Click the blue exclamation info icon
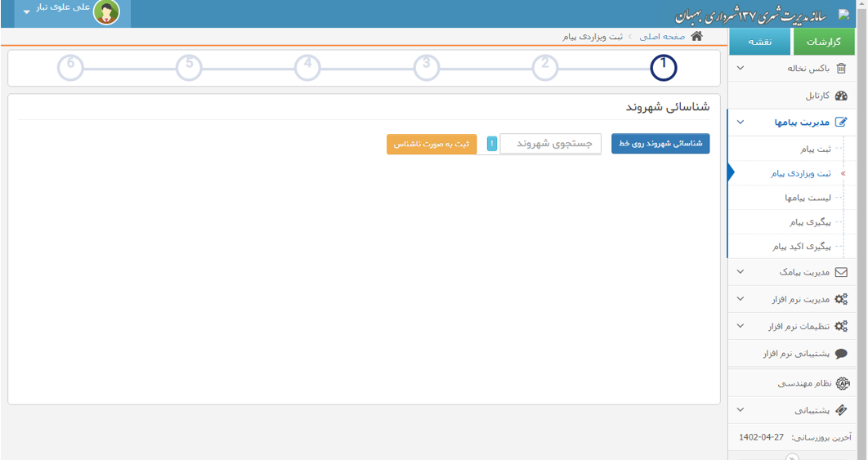 pos(492,144)
